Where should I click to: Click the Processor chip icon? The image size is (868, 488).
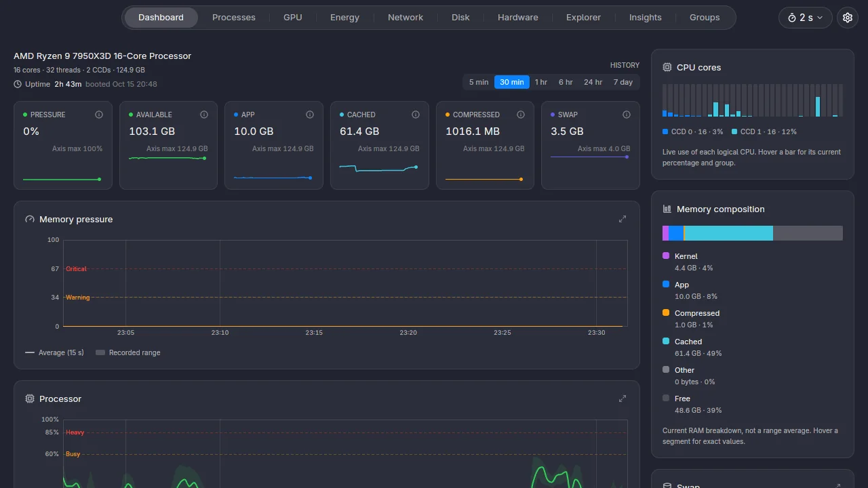(x=30, y=399)
